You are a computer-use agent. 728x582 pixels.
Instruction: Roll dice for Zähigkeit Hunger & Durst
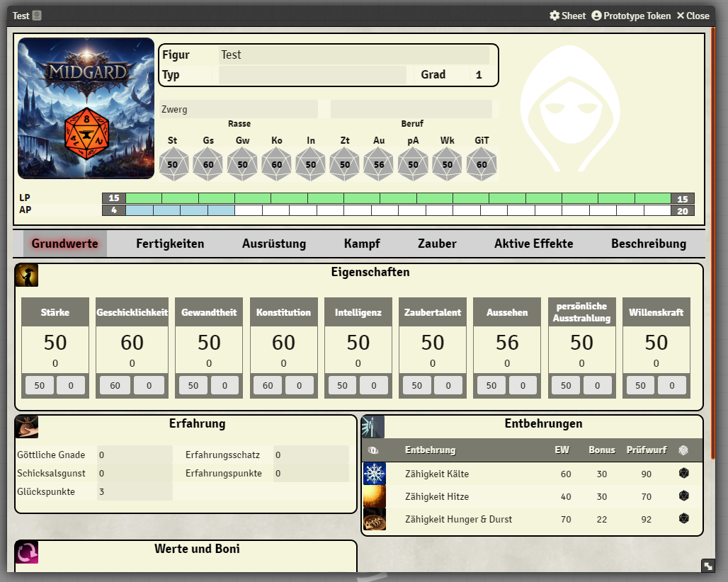click(x=683, y=519)
